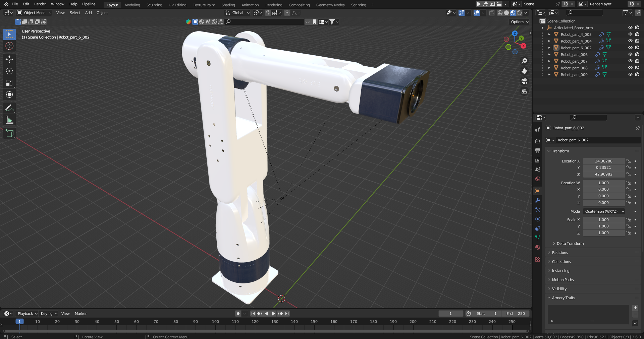This screenshot has height=339, width=644.
Task: Switch to the Geometry Nodes workspace tab
Action: click(x=330, y=5)
